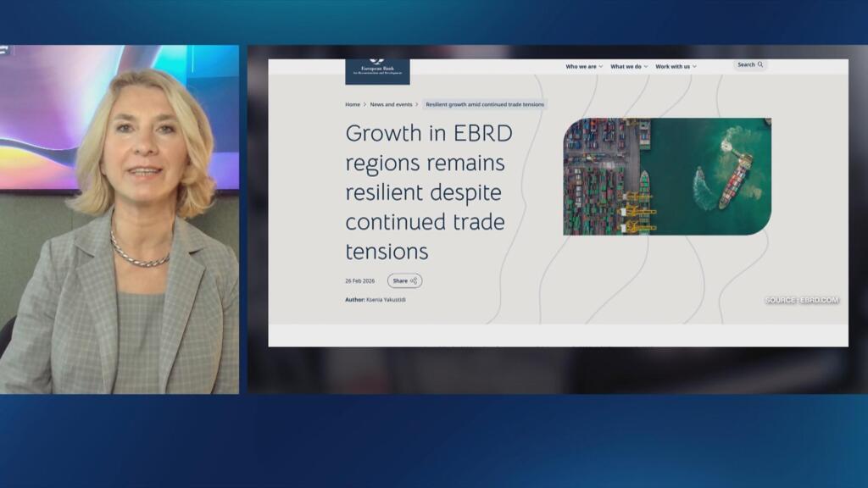Click the 26 Feb 2026 date
This screenshot has width=868, height=488.
(359, 281)
